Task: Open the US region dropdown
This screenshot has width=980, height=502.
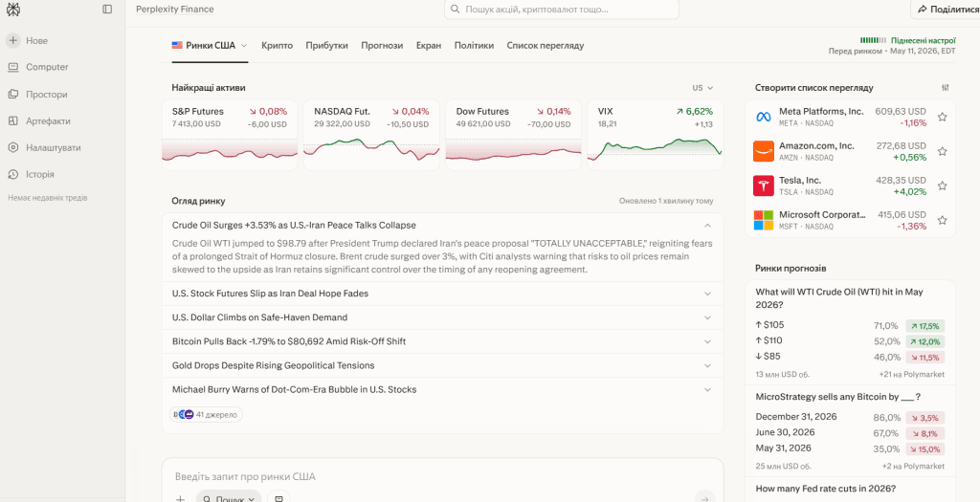Action: pos(702,88)
